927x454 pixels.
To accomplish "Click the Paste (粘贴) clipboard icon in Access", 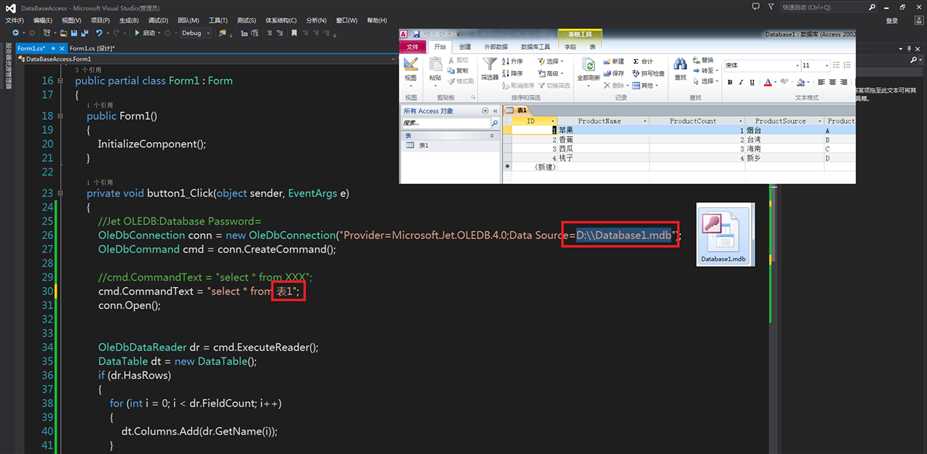I will [x=435, y=64].
